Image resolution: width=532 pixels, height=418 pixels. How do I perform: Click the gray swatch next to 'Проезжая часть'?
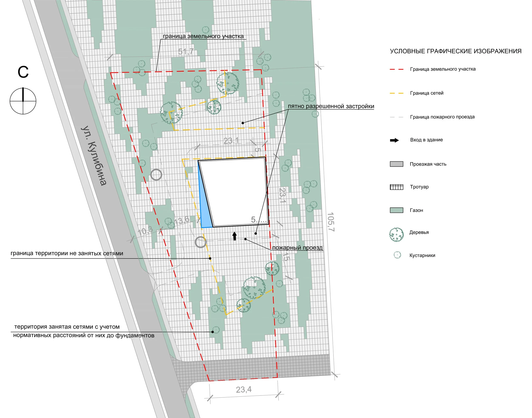coord(396,164)
